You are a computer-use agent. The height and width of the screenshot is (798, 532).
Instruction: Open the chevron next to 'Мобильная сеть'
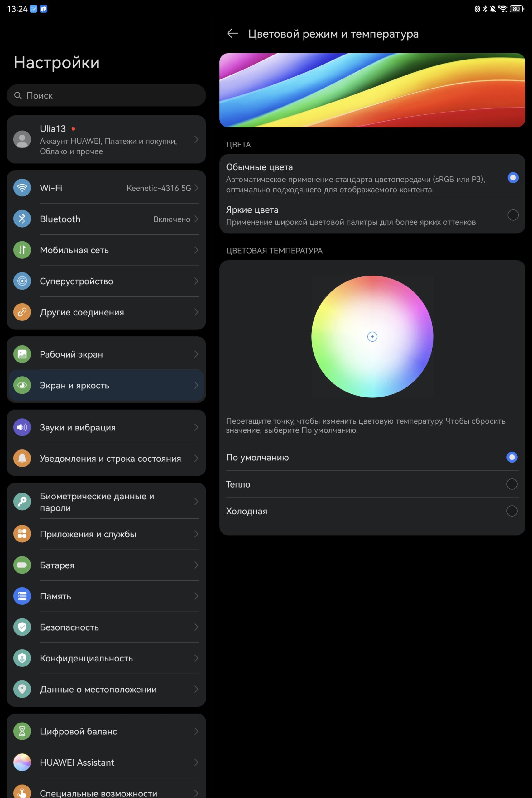click(196, 250)
